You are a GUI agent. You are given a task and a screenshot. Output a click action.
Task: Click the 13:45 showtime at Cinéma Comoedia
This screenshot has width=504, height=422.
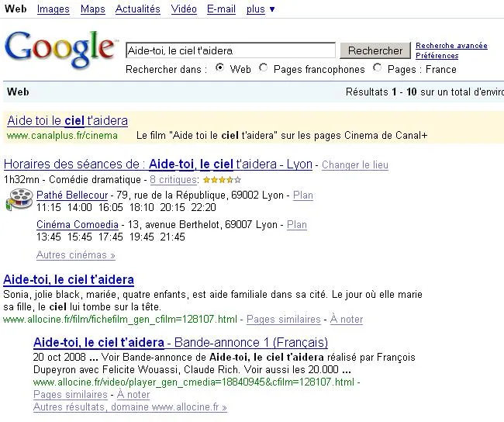pyautogui.click(x=49, y=237)
